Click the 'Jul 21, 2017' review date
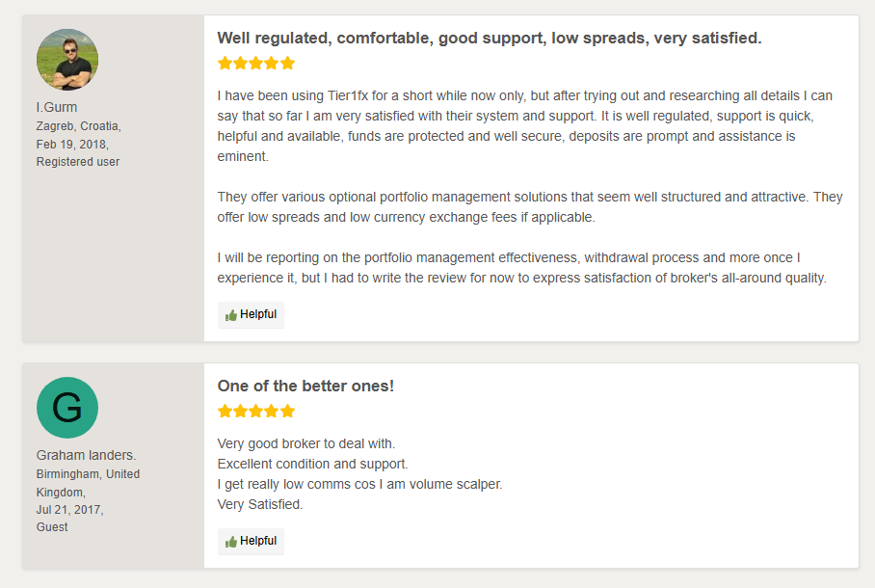 tap(69, 510)
